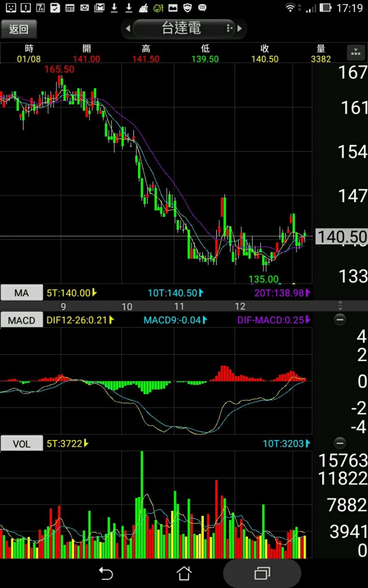Collapse the MACD panel with minus button

click(x=340, y=320)
